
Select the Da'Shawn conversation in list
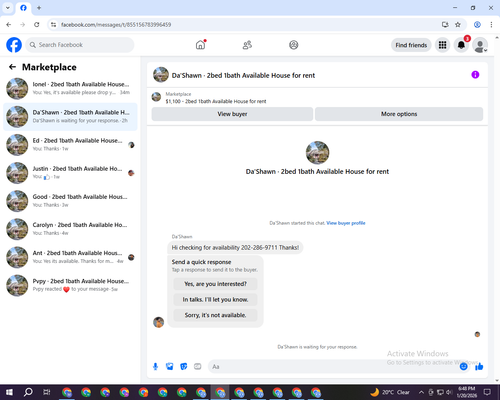[x=70, y=117]
